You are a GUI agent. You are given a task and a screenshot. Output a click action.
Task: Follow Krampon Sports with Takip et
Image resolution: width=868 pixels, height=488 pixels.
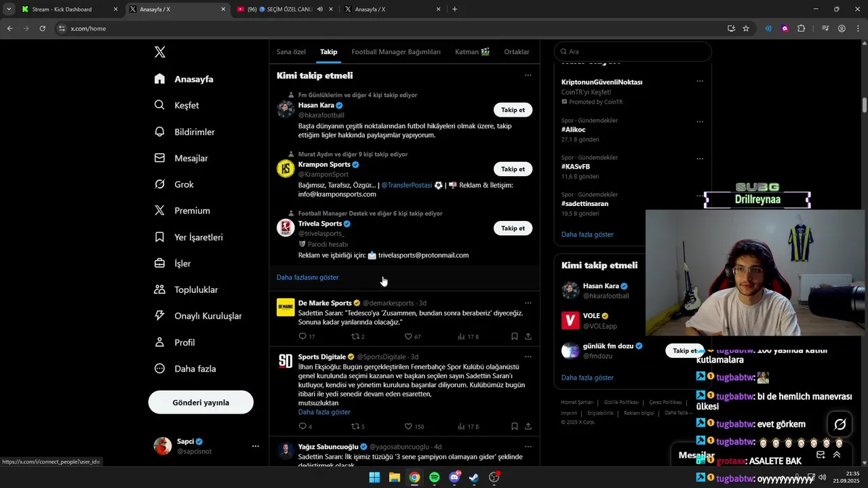tap(513, 169)
